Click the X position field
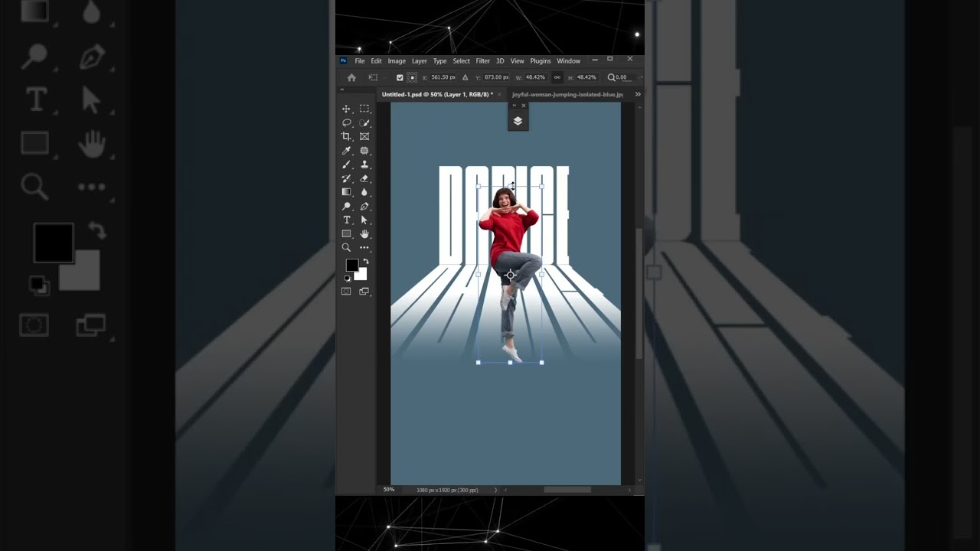 (x=443, y=77)
